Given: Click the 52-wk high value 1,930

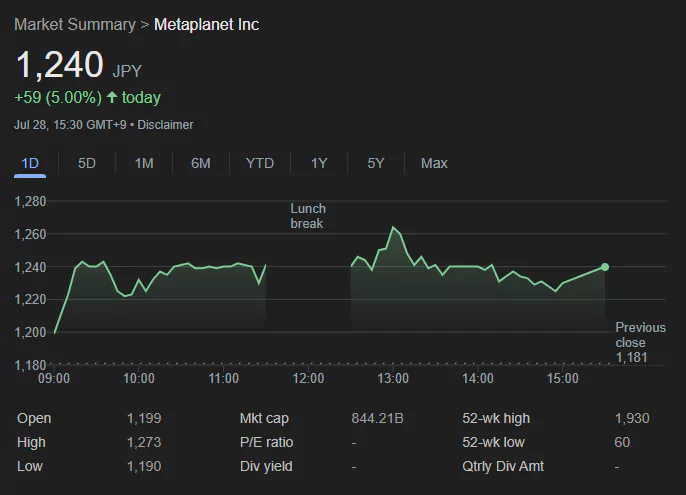Looking at the screenshot, I should (630, 418).
